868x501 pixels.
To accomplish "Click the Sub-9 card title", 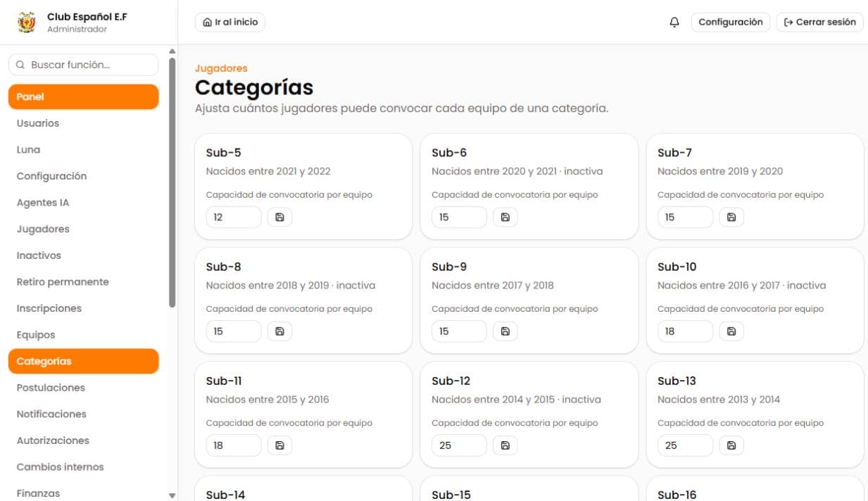I will [449, 267].
